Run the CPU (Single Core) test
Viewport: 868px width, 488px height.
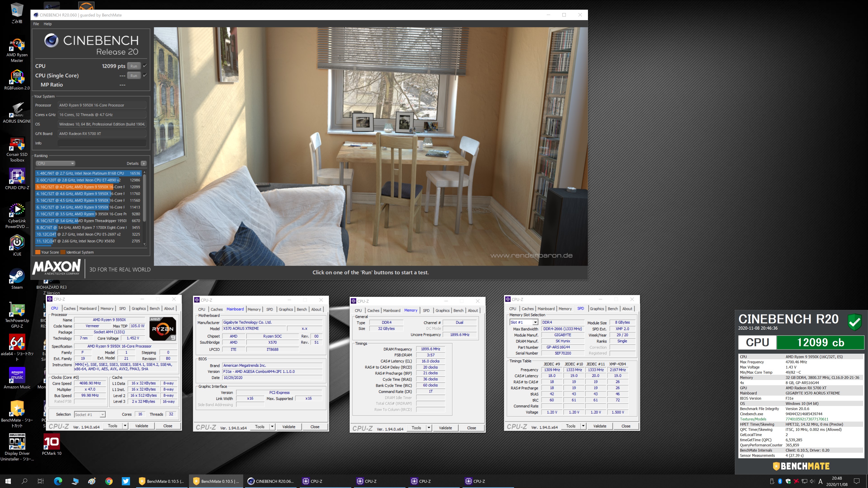[134, 75]
